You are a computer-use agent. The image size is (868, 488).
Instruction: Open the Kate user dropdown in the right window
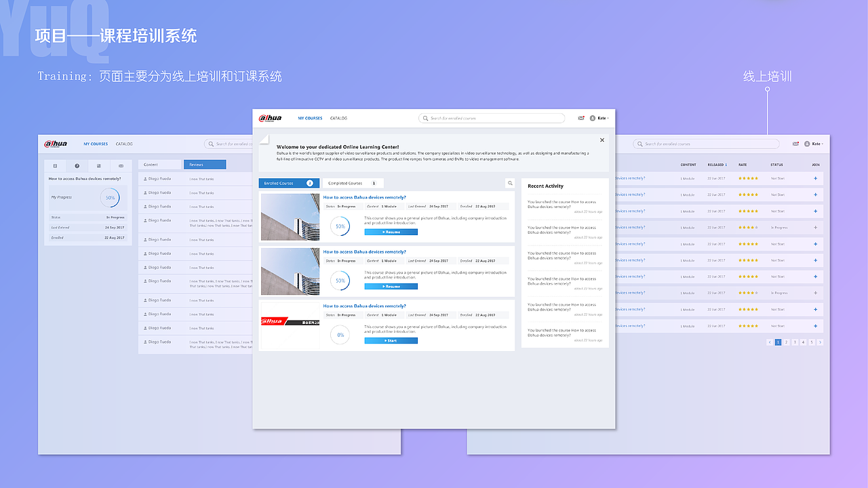[817, 144]
